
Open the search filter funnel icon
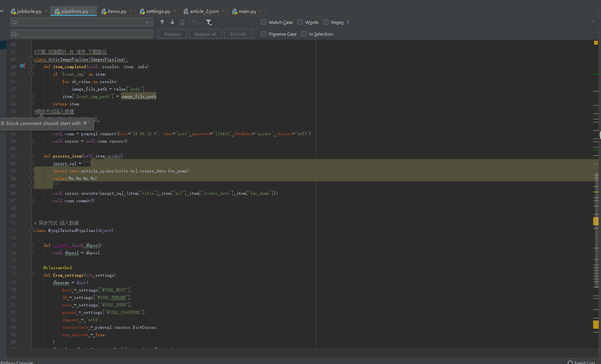tap(209, 22)
